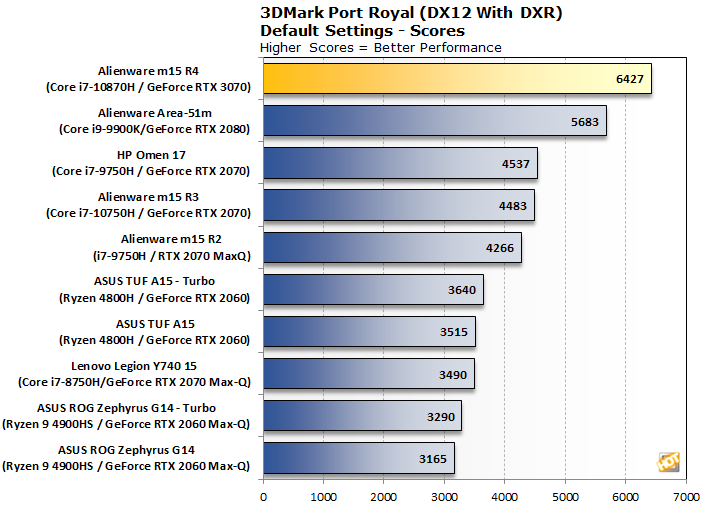Click the 3515 score value
The image size is (708, 506).
click(454, 332)
